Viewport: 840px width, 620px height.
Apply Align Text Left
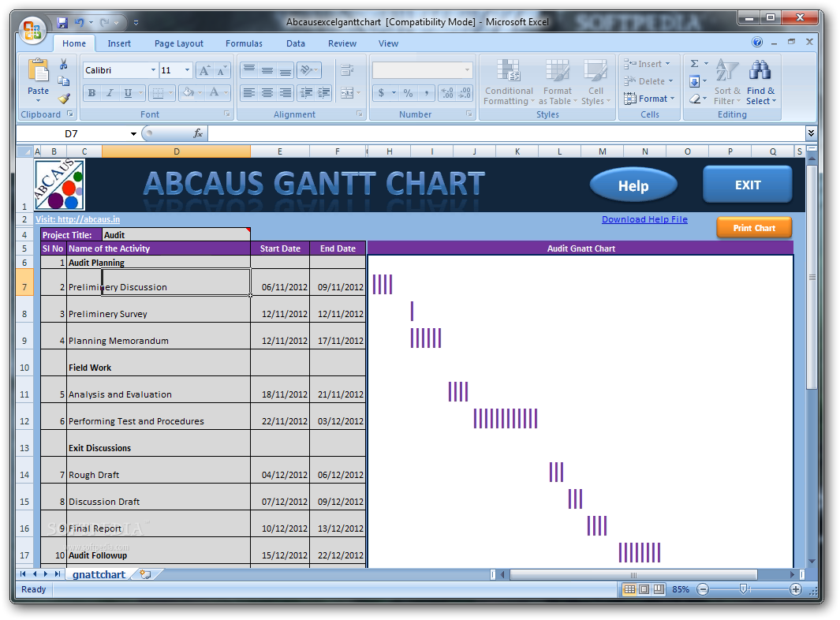pyautogui.click(x=249, y=93)
